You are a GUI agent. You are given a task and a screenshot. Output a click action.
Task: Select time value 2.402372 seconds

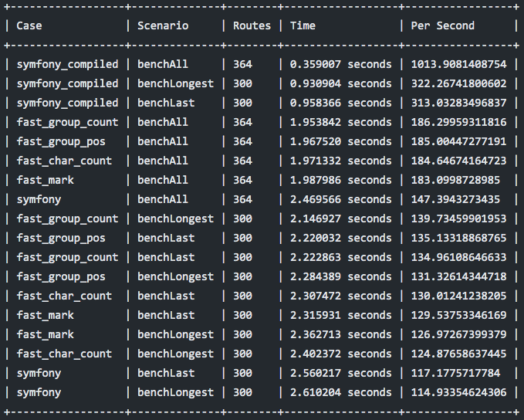point(341,354)
